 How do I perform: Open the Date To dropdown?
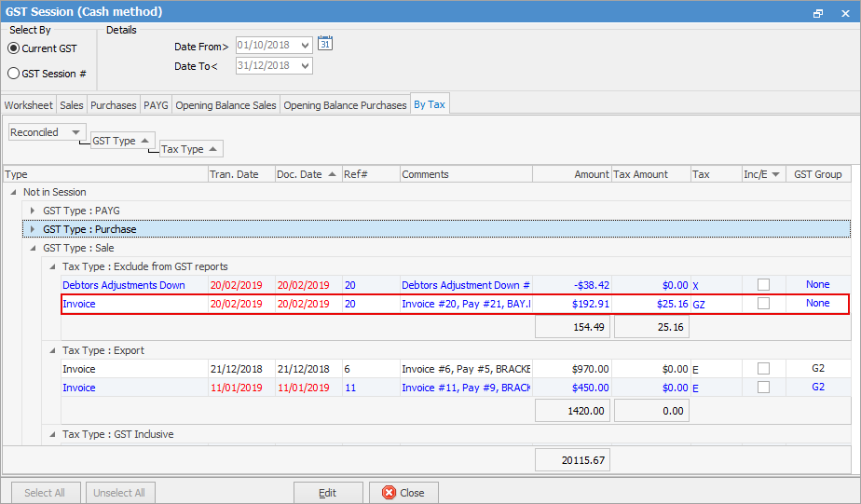pos(306,66)
